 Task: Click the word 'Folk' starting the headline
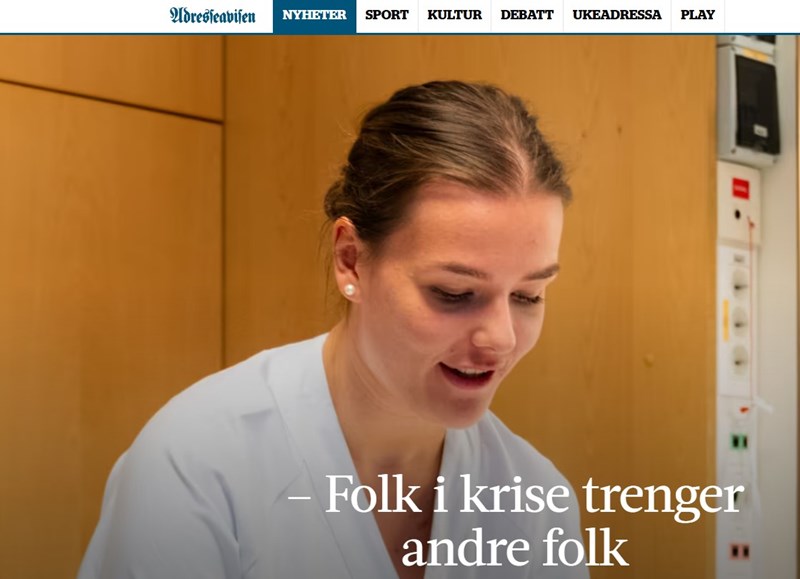point(372,493)
